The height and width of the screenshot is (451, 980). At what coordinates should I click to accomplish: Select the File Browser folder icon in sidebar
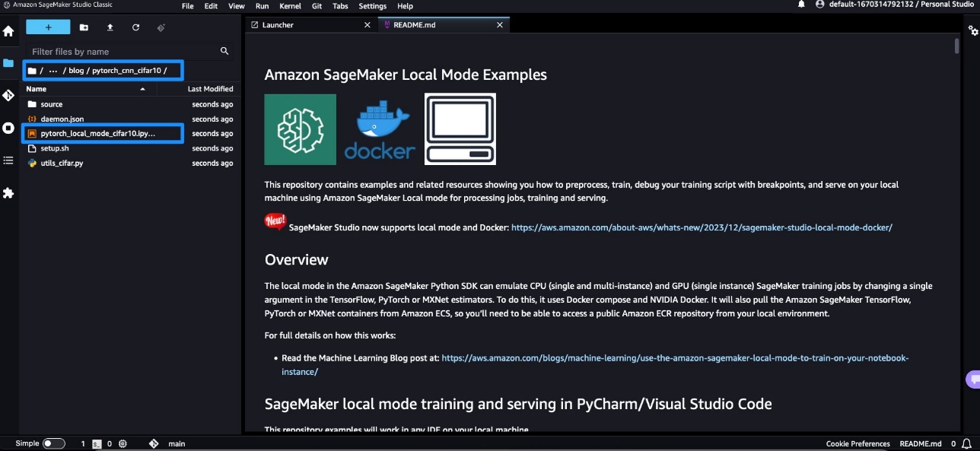[x=8, y=63]
